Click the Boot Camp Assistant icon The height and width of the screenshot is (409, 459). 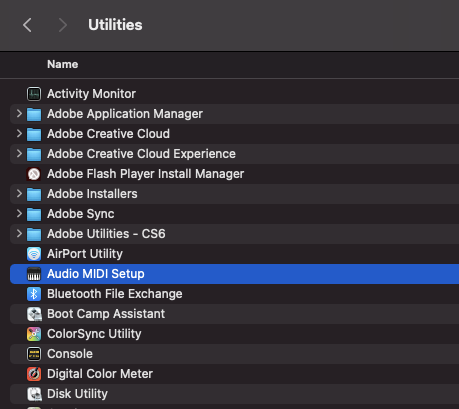pos(34,314)
